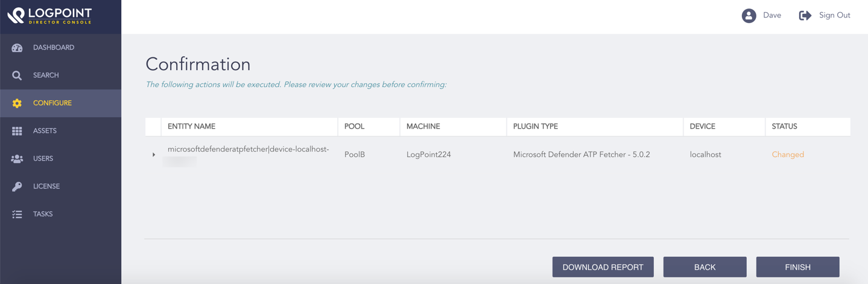This screenshot has width=868, height=284.
Task: Click the Dashboard gauge icon
Action: (x=17, y=48)
